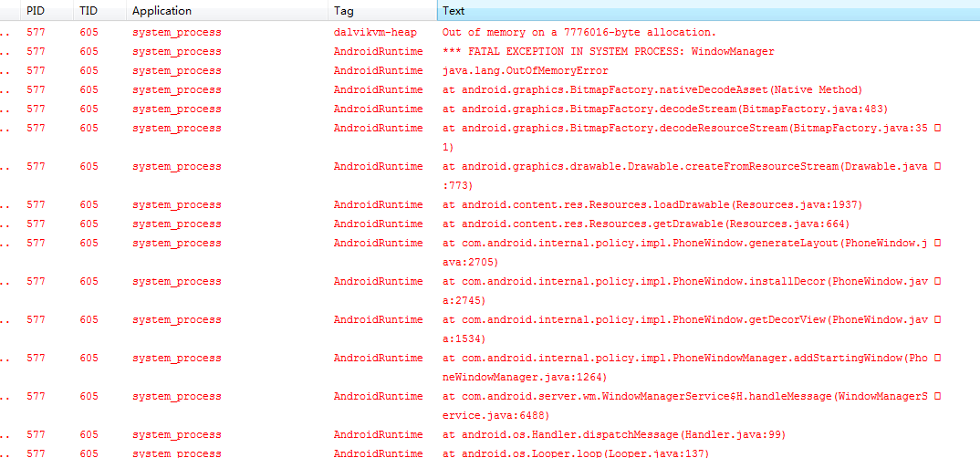Click system_process in the installDecor row

coord(176,282)
